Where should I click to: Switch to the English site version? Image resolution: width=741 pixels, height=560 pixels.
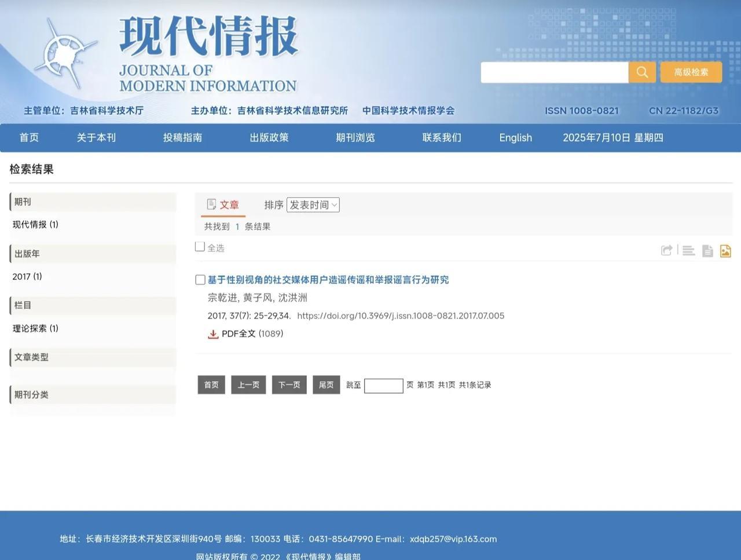point(516,138)
